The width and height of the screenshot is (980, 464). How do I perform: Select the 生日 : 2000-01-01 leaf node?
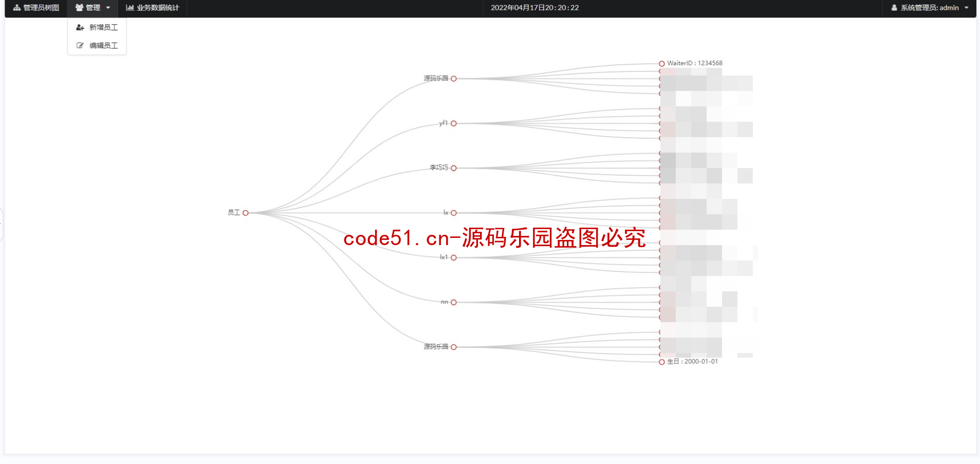click(662, 362)
